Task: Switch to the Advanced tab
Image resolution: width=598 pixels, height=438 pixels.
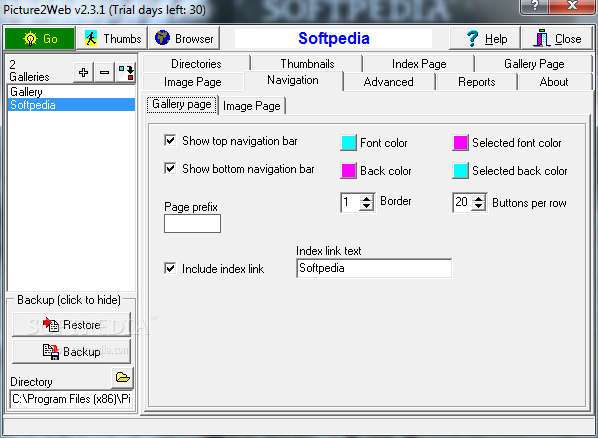Action: [x=388, y=82]
